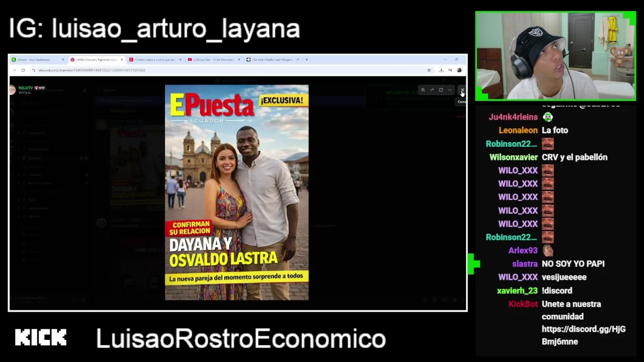Click message 'CRV y el pabellón'

coord(575,157)
